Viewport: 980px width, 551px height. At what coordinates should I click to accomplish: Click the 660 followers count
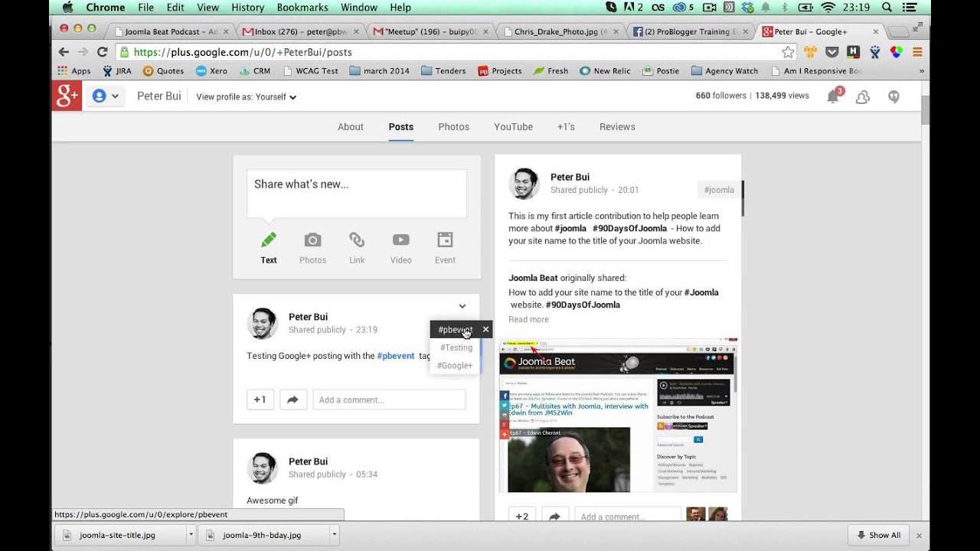[720, 96]
